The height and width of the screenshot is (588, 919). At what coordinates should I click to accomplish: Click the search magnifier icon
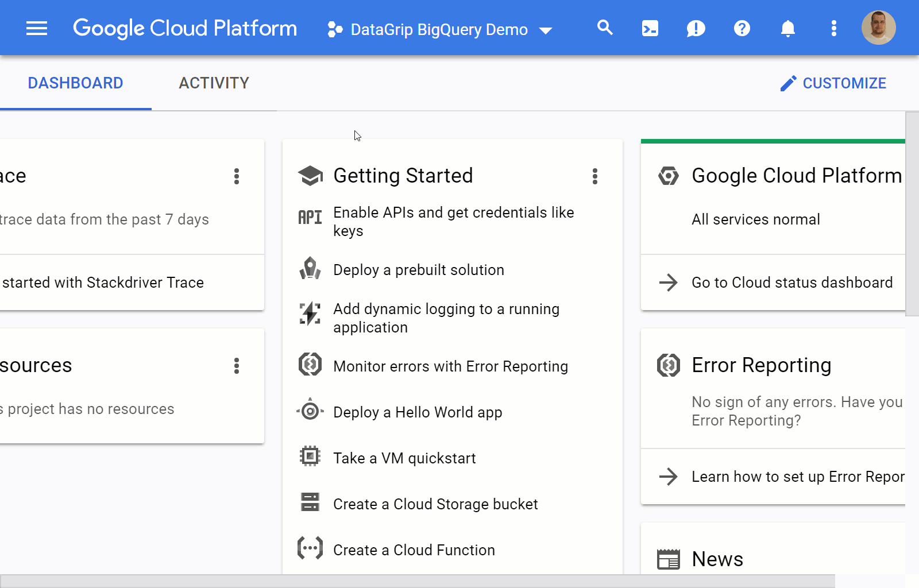click(x=604, y=28)
